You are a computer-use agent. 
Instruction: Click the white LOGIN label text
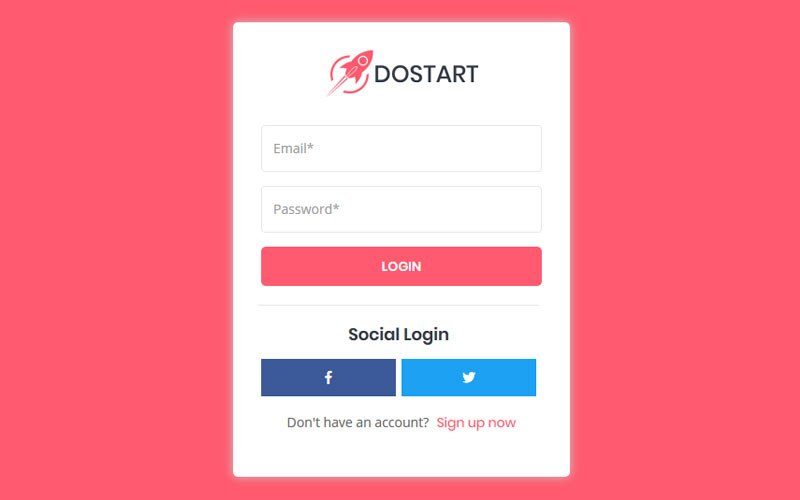402,266
